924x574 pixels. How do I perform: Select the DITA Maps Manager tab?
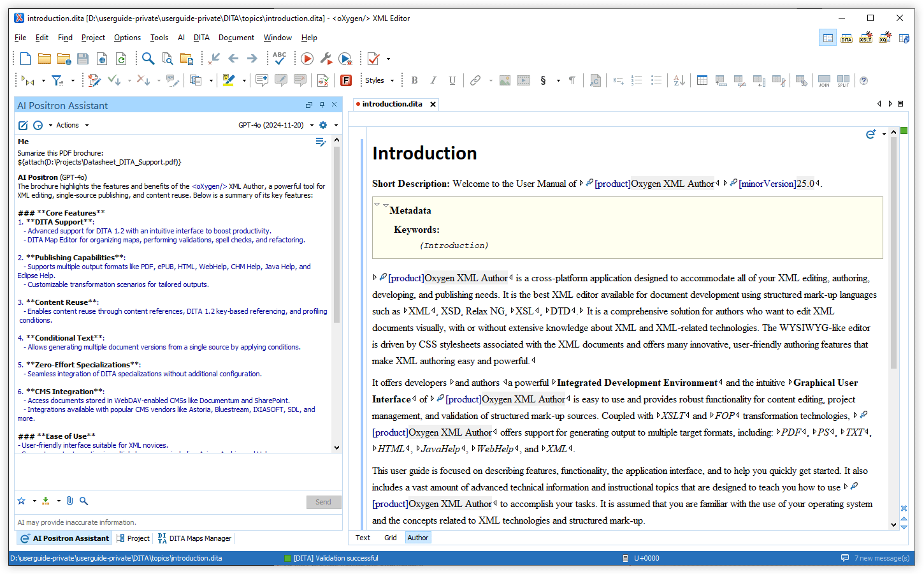click(194, 538)
